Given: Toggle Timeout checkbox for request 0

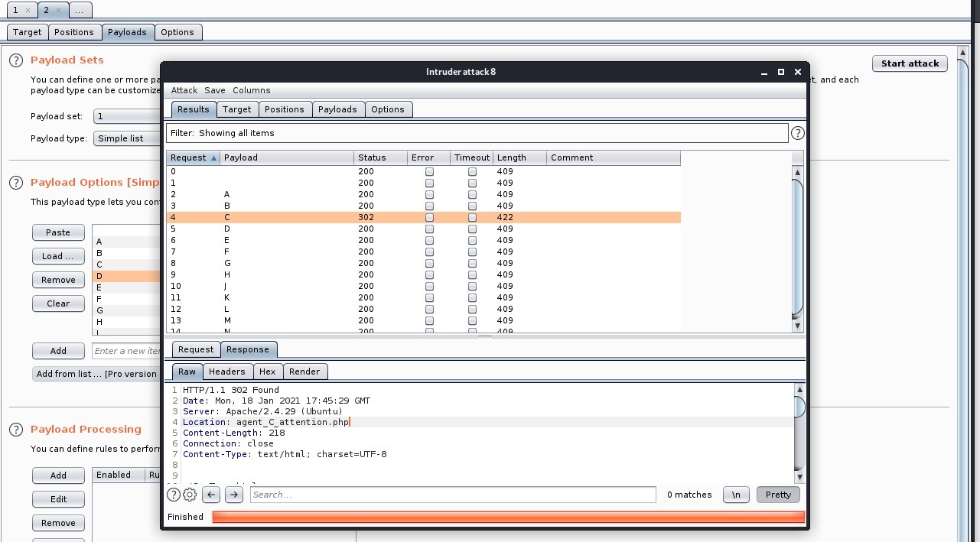Looking at the screenshot, I should [x=472, y=172].
